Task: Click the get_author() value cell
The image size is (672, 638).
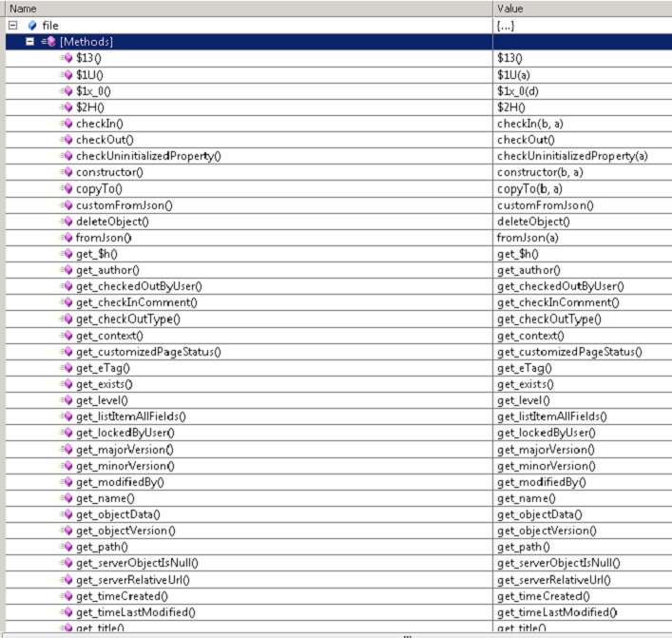Action: point(583,270)
